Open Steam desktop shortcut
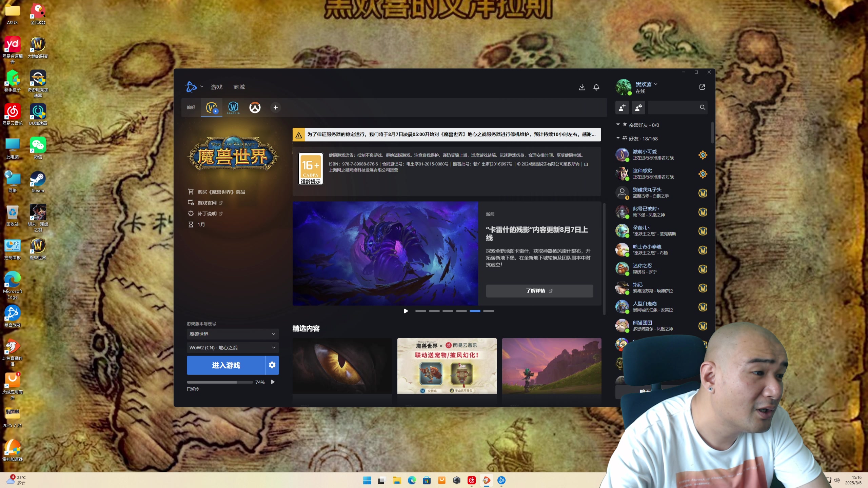 (38, 182)
